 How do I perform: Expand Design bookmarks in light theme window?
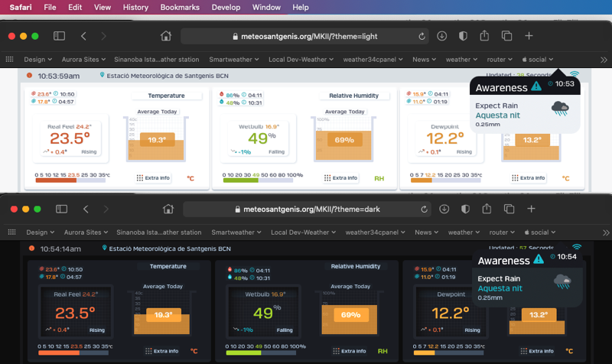(x=37, y=60)
